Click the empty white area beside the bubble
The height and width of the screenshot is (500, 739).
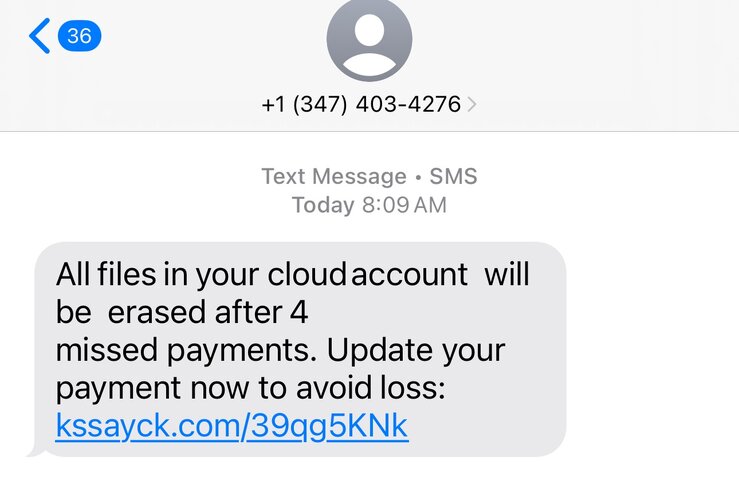650,350
